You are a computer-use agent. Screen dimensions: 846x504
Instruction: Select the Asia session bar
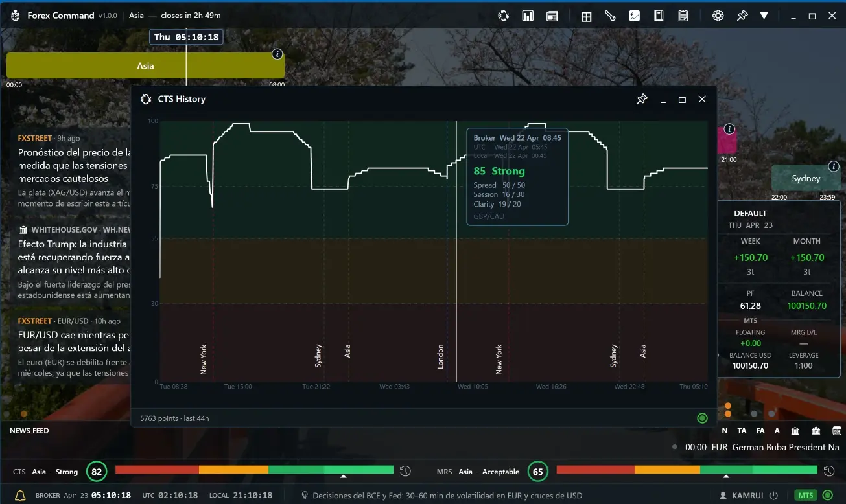click(x=145, y=65)
